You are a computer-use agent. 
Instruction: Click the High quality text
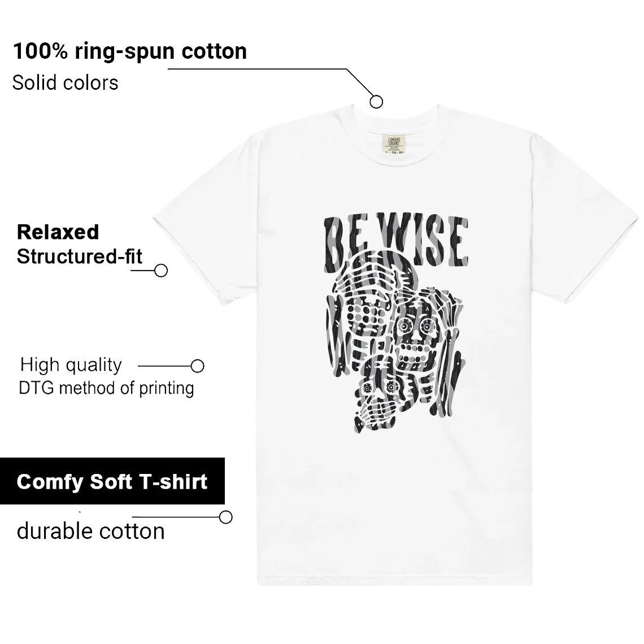(71, 365)
